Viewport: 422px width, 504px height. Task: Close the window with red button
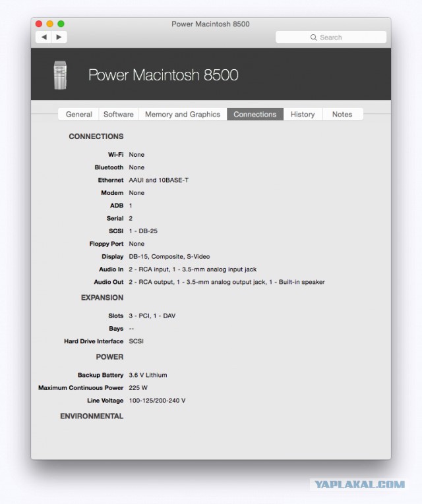[39, 24]
